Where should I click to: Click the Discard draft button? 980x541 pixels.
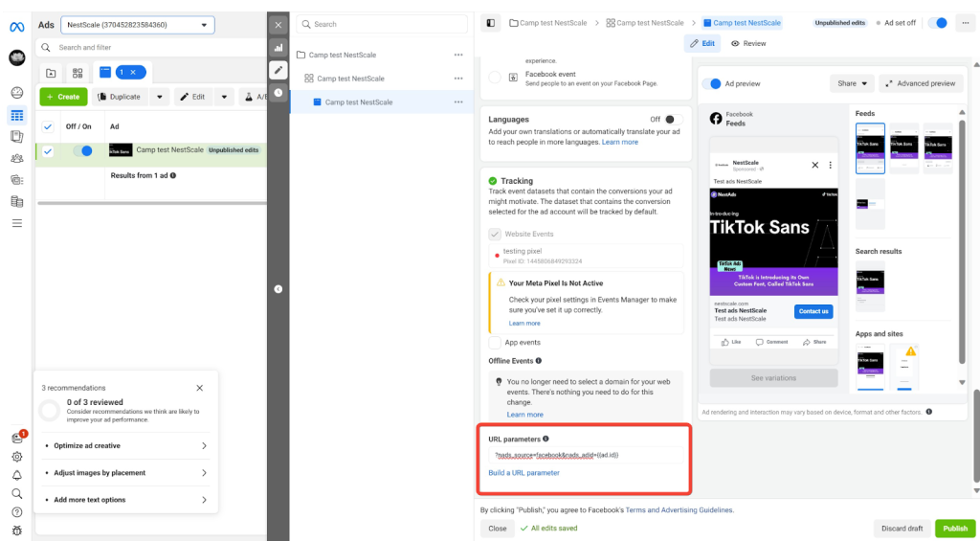[902, 529]
